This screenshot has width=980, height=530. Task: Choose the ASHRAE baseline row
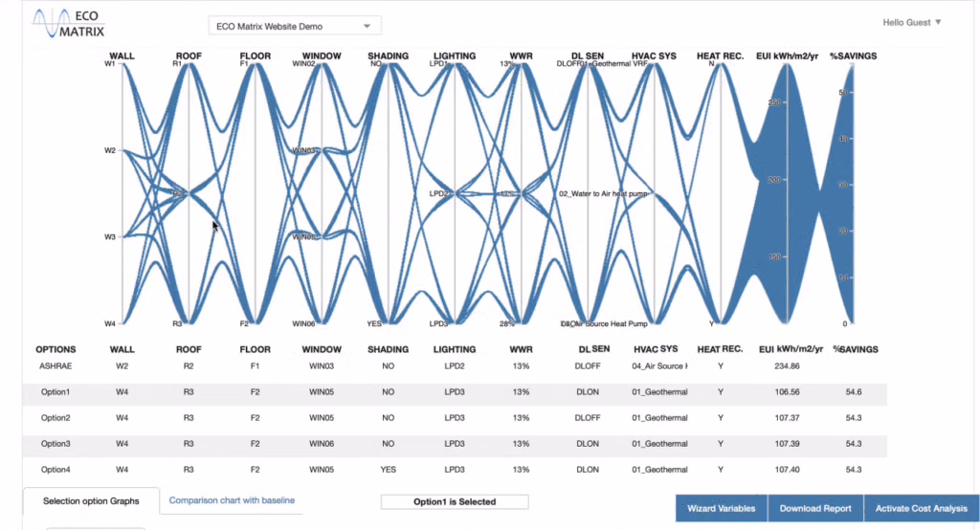(x=455, y=366)
